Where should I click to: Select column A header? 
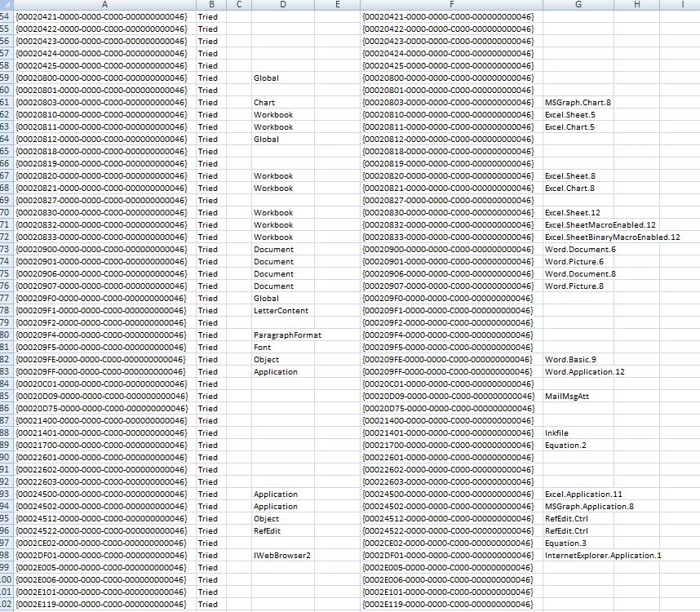tap(104, 4)
